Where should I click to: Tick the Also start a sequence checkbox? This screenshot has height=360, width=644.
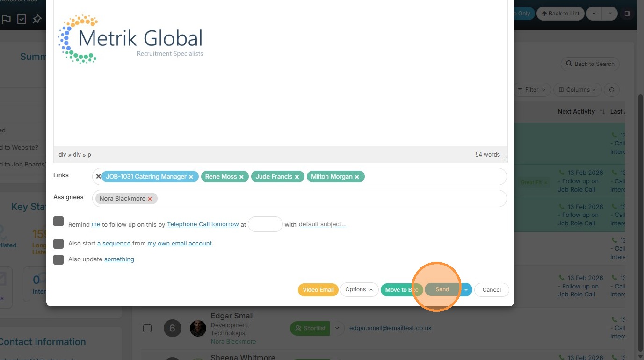point(58,244)
